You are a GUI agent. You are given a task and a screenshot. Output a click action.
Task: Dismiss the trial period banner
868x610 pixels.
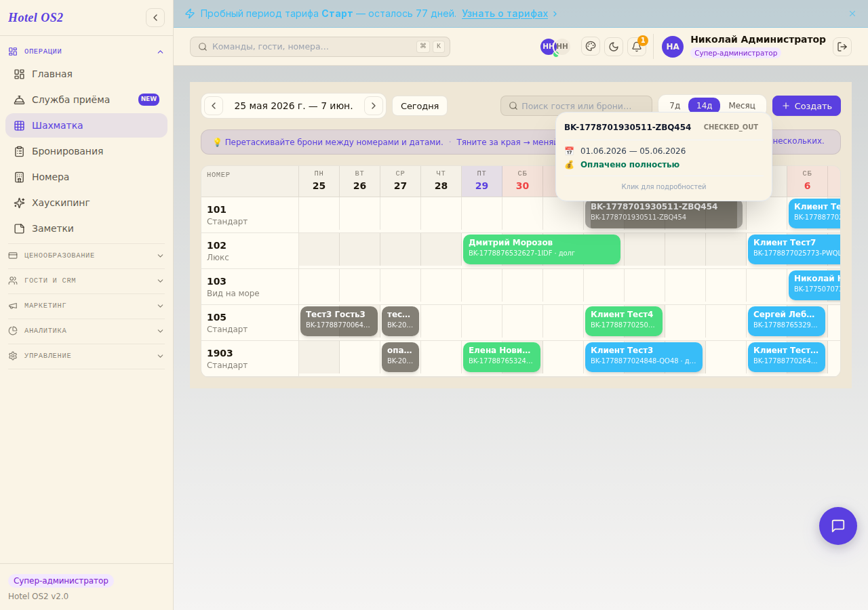(x=852, y=14)
